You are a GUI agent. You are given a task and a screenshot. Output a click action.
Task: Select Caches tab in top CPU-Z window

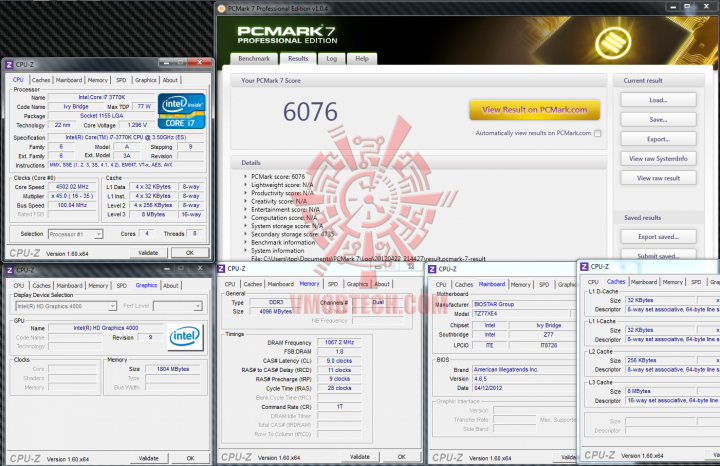point(41,80)
